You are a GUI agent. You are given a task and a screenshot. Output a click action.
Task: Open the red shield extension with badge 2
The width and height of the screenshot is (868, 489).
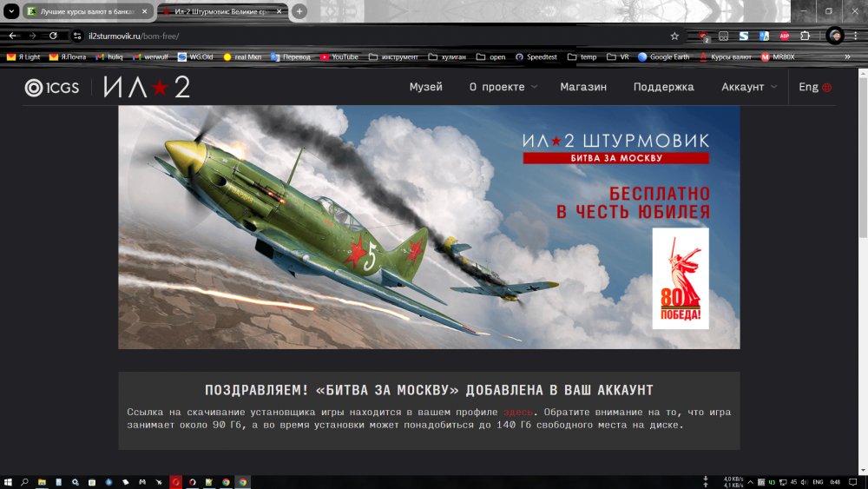click(703, 36)
